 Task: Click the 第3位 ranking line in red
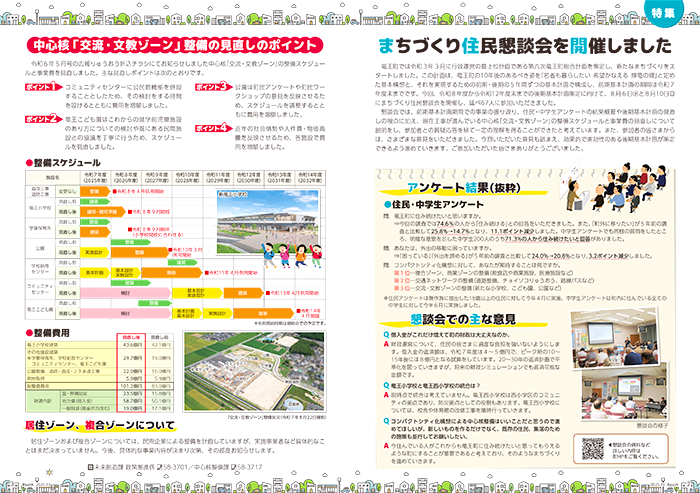[x=481, y=288]
